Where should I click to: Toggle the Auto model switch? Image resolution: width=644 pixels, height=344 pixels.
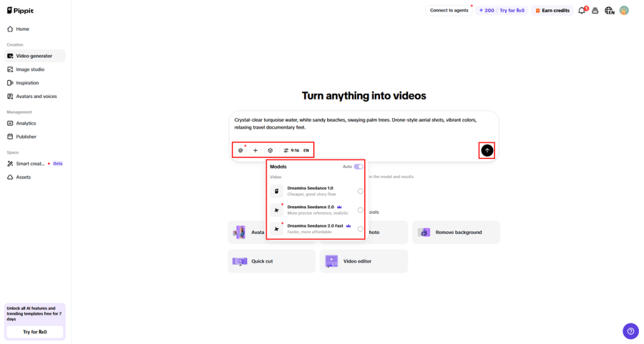click(358, 167)
